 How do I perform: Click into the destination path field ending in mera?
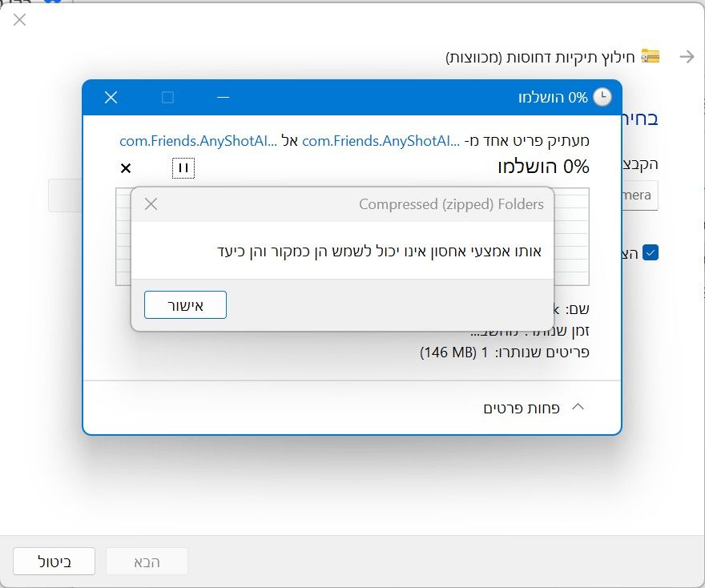pos(640,195)
